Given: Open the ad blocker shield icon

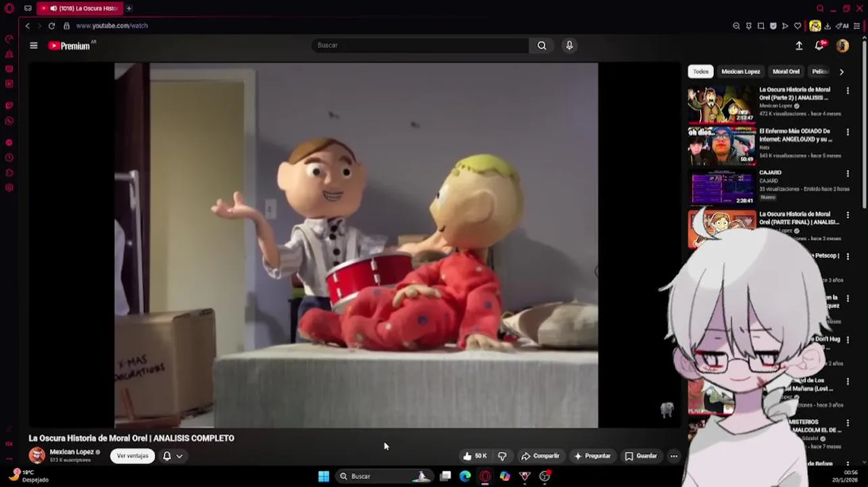Looking at the screenshot, I should tap(773, 26).
